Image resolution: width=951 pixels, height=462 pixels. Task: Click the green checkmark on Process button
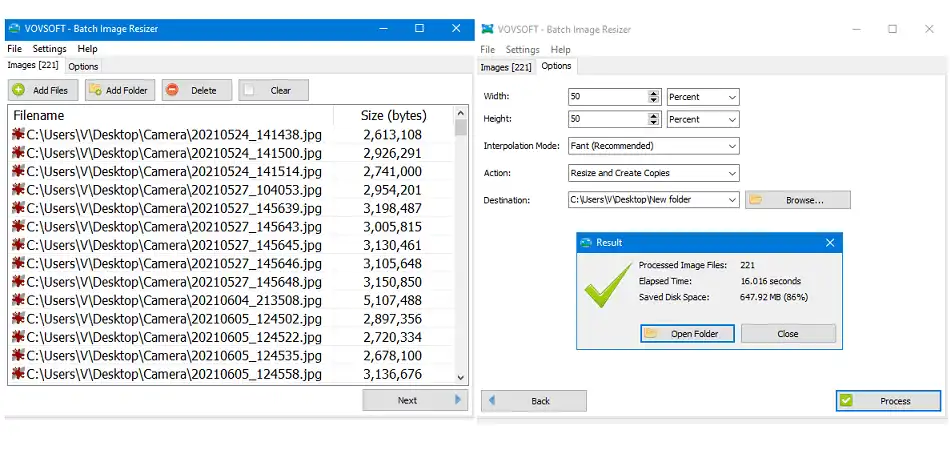847,401
